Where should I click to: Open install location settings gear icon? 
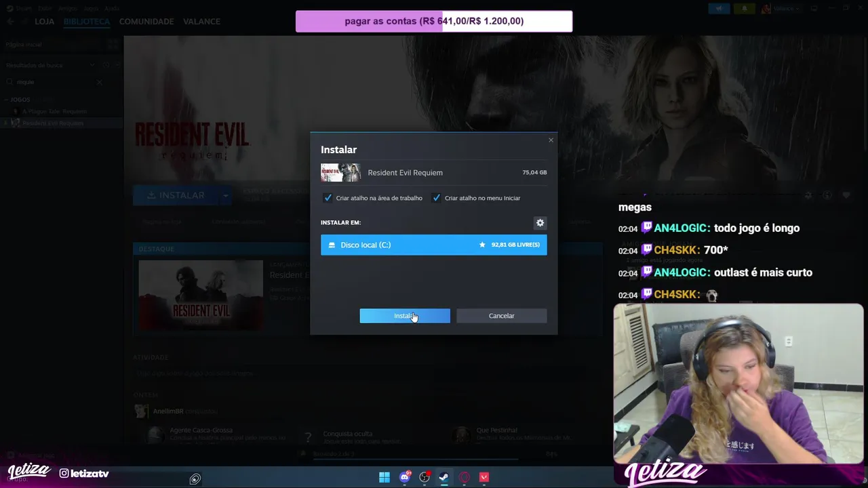pos(540,222)
